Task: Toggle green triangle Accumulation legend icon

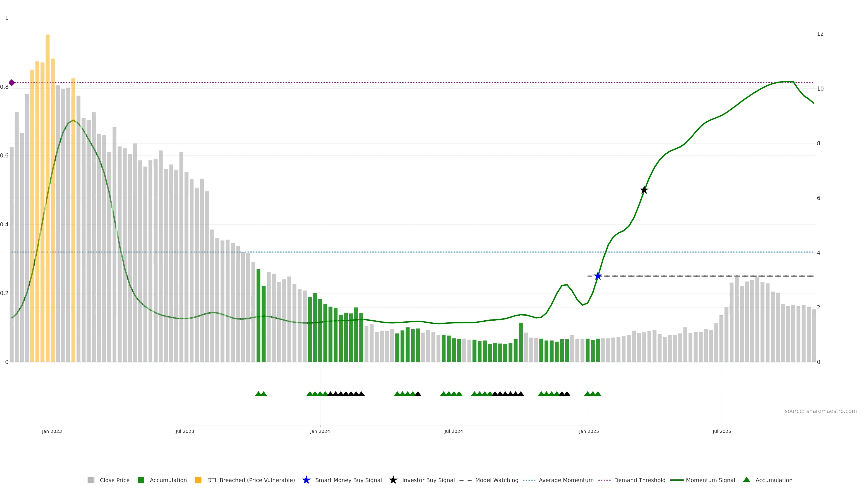Action: (x=747, y=480)
